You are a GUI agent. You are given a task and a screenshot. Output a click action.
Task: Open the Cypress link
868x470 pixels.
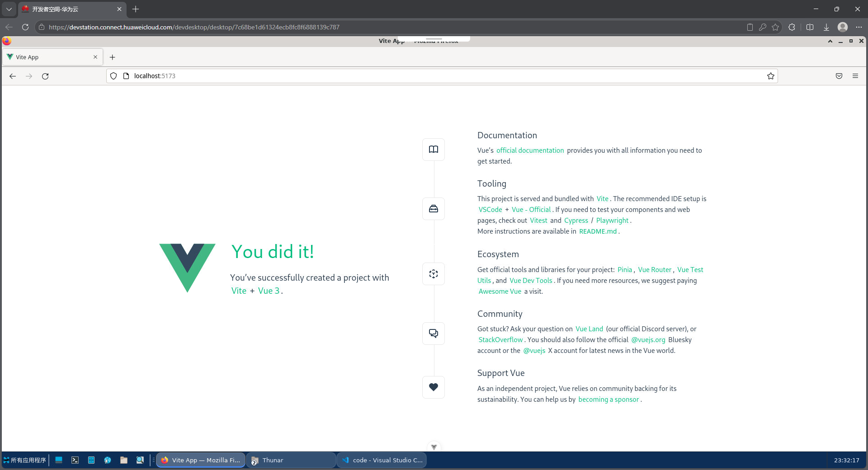576,221
